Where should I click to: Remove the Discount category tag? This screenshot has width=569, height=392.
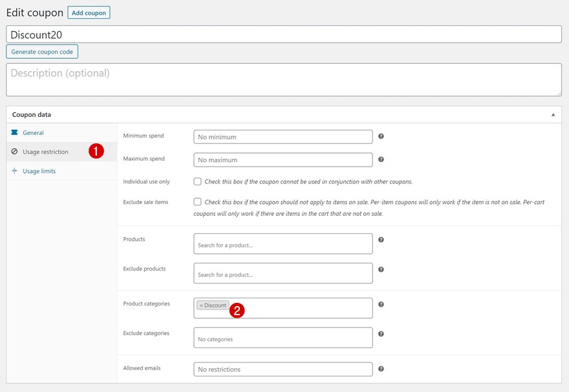201,305
